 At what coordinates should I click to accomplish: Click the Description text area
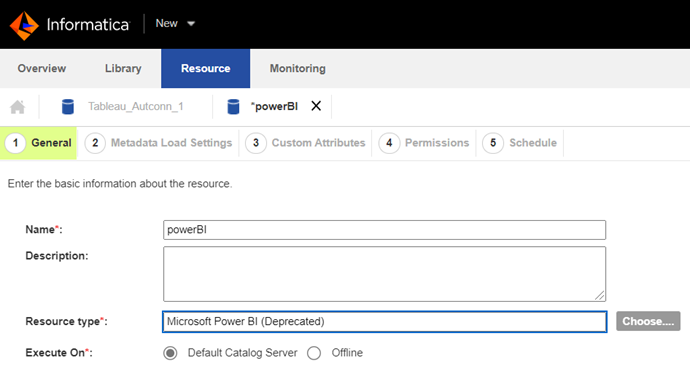coord(384,274)
